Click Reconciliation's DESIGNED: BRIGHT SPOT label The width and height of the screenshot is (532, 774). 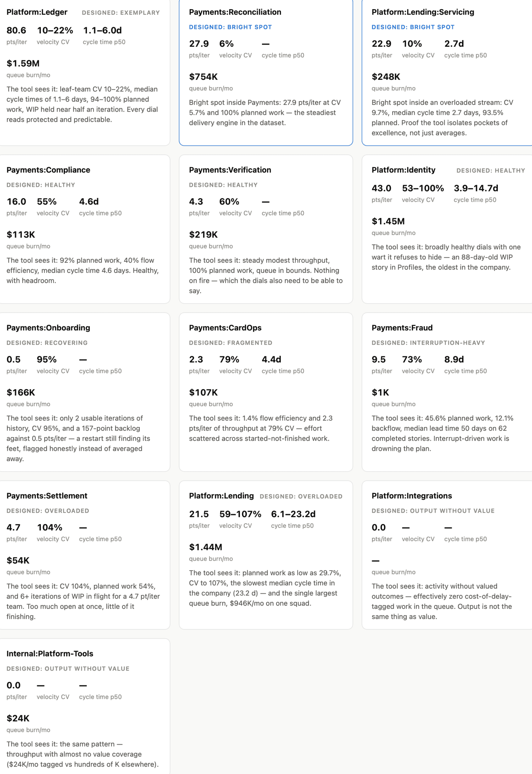coord(230,27)
